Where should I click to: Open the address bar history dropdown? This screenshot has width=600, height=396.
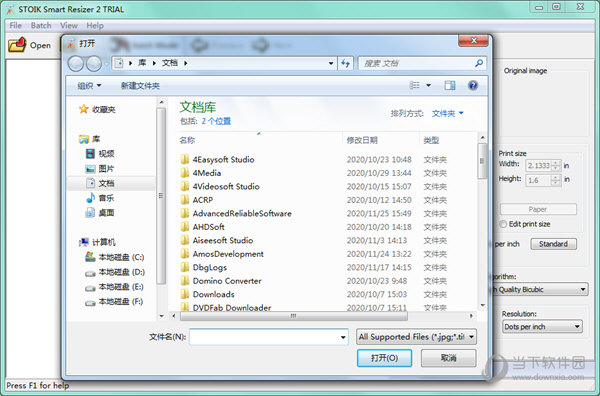point(331,64)
